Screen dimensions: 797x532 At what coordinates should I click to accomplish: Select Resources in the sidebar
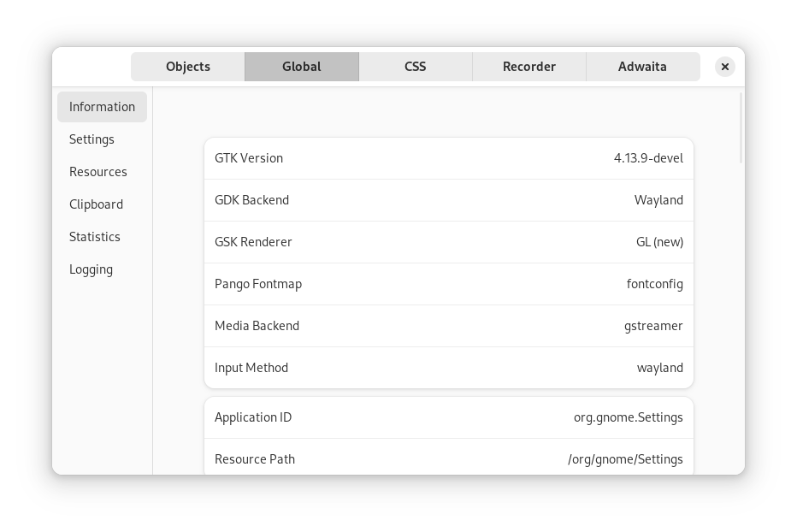click(x=97, y=171)
